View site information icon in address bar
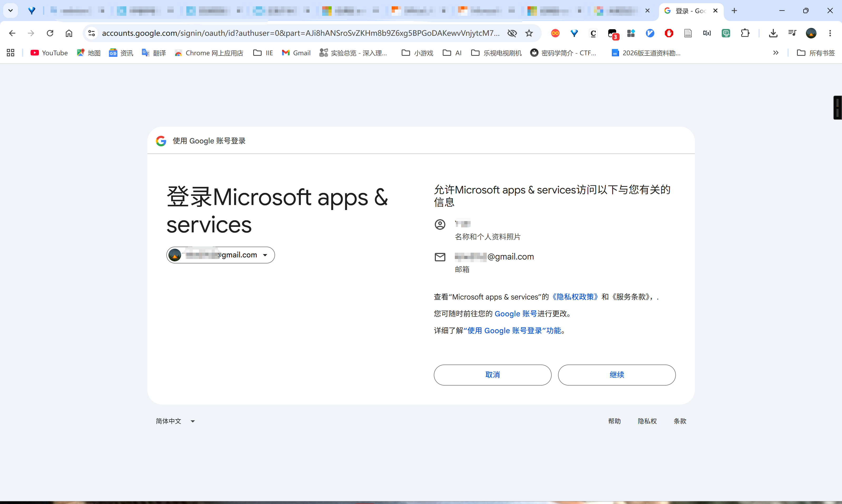 [91, 33]
